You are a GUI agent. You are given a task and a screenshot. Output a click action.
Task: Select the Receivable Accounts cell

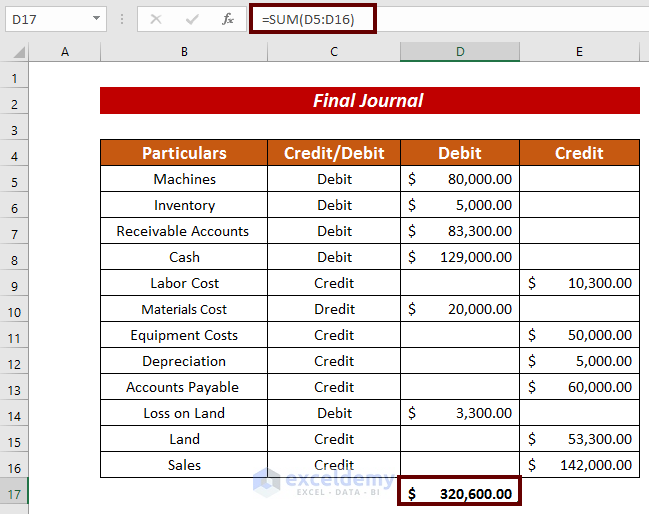184,231
